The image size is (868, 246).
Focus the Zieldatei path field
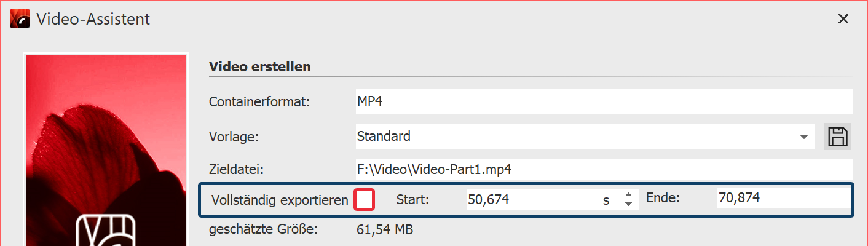602,169
